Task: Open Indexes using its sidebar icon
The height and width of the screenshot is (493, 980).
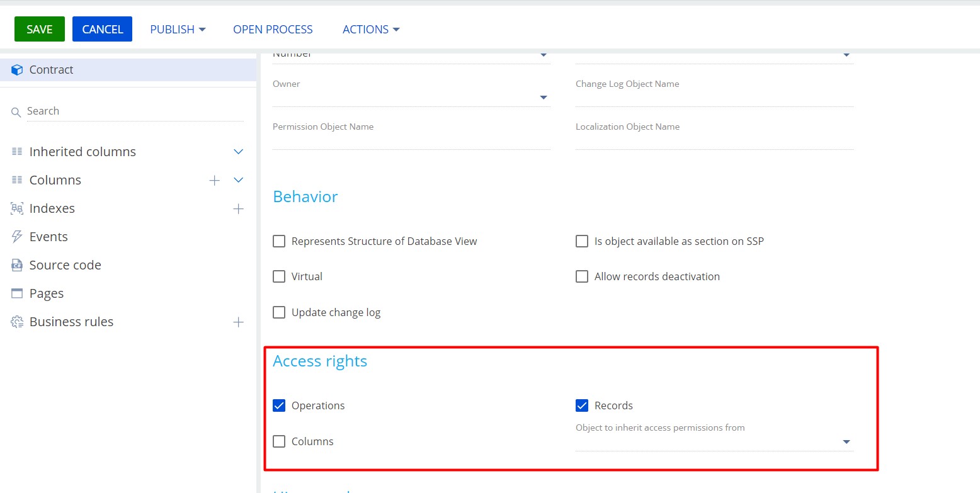Action: tap(16, 208)
